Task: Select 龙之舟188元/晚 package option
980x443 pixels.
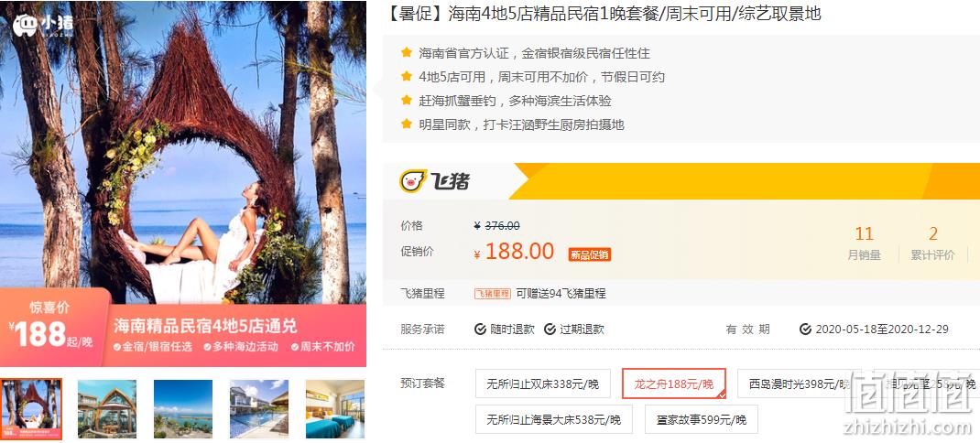Action: (x=674, y=384)
